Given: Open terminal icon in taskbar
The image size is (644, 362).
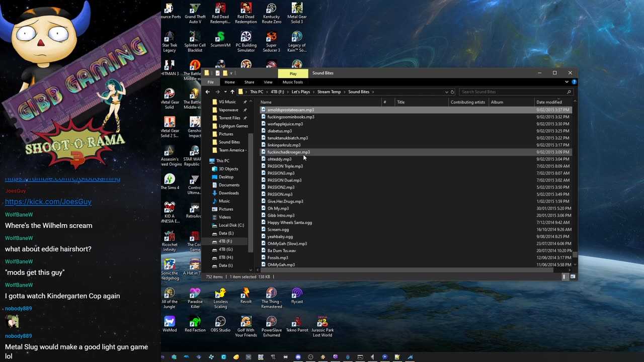Looking at the screenshot, I should click(360, 357).
